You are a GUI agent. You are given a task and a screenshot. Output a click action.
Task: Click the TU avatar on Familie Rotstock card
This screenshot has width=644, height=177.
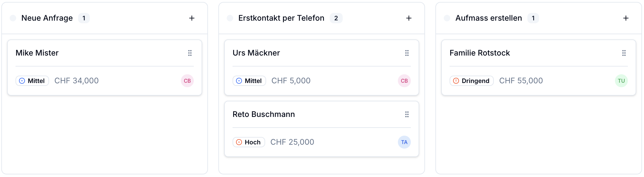tap(621, 81)
